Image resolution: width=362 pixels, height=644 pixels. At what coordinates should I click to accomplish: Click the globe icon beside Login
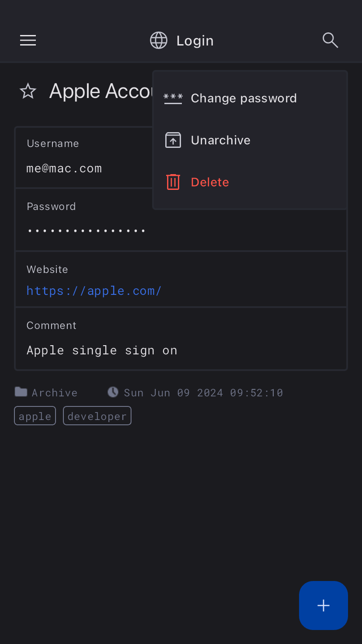tap(159, 41)
